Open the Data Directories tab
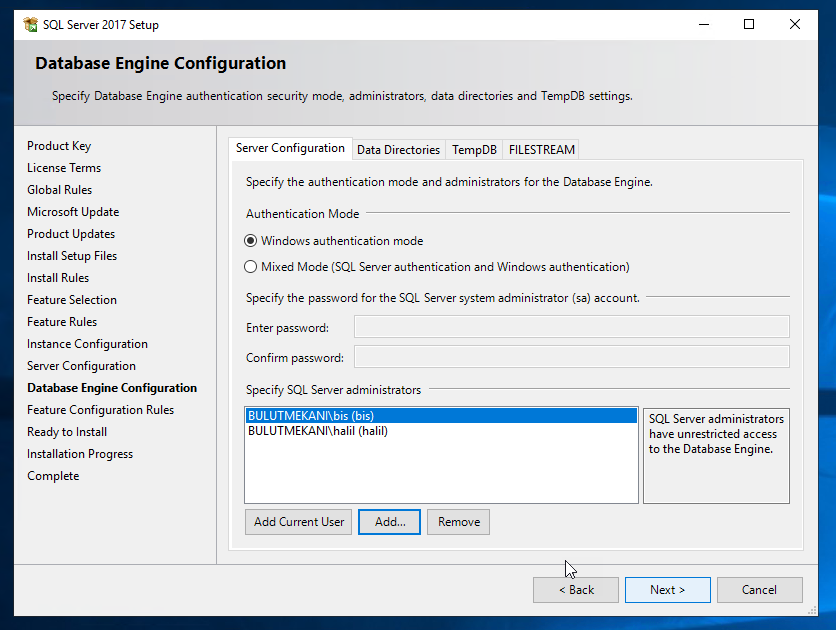 (x=398, y=150)
